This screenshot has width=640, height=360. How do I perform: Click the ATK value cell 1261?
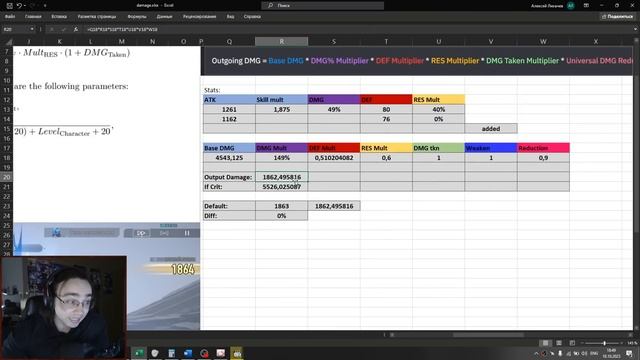pyautogui.click(x=229, y=109)
